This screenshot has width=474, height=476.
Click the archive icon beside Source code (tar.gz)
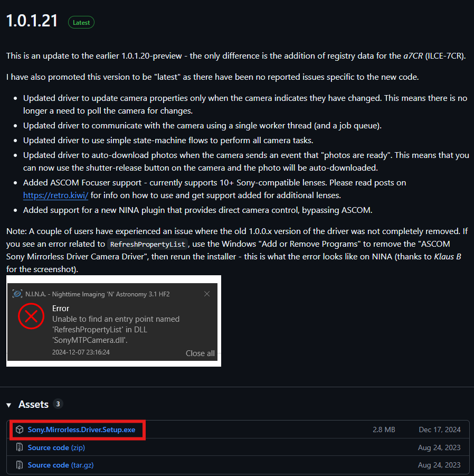pos(20,465)
